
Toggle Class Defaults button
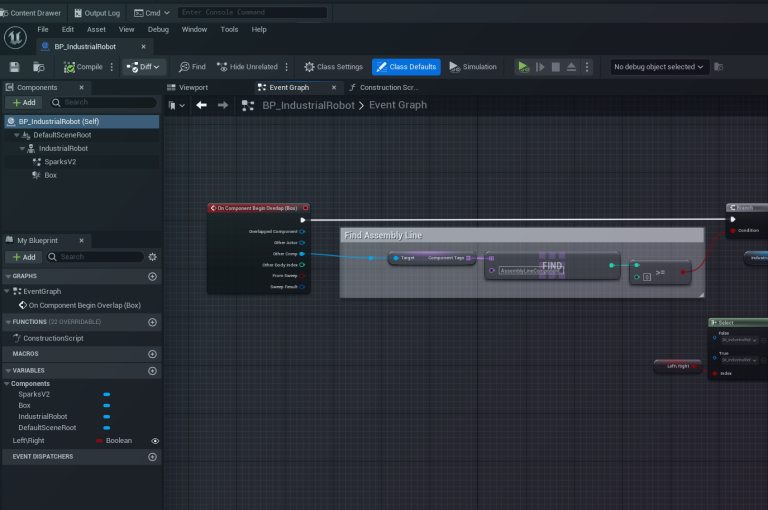[406, 67]
